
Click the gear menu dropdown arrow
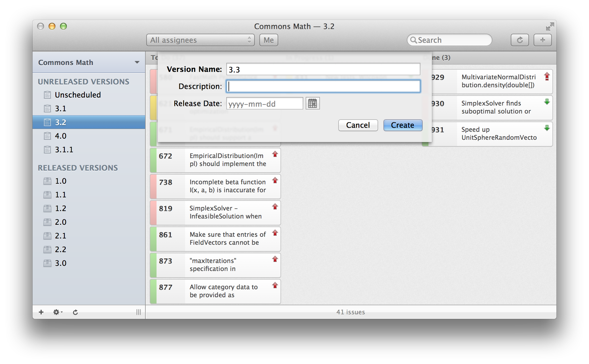pos(62,312)
